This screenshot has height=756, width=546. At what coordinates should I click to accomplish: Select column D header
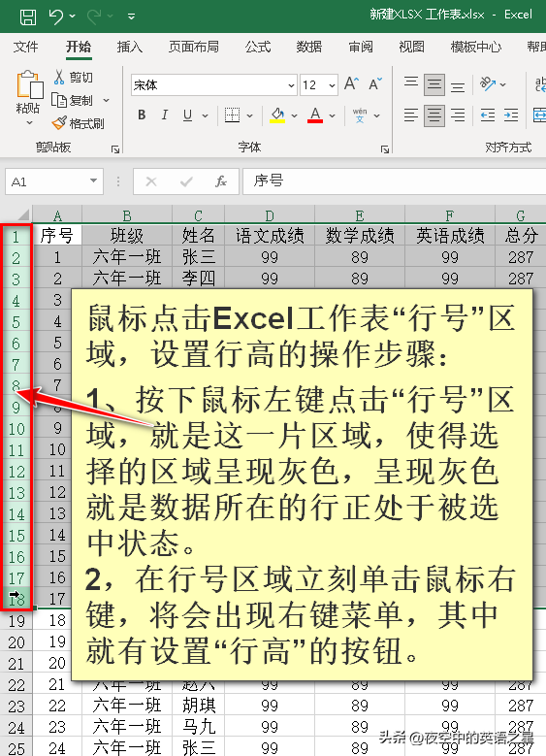click(270, 215)
